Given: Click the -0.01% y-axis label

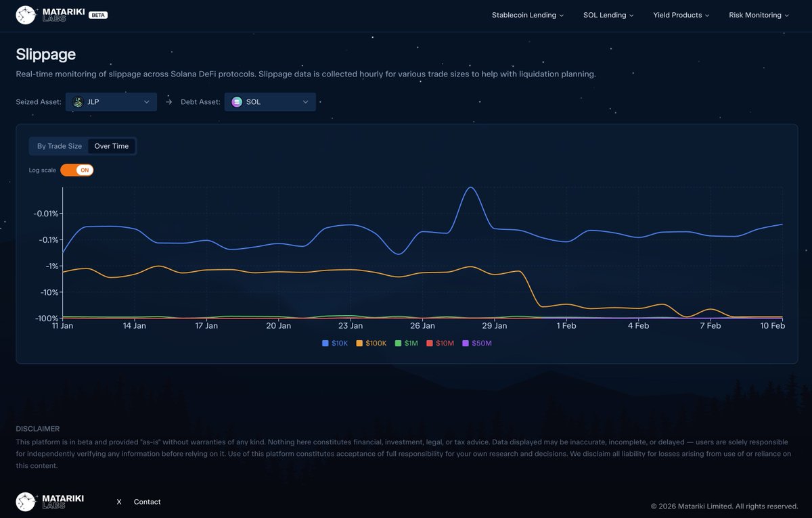Looking at the screenshot, I should coord(46,214).
